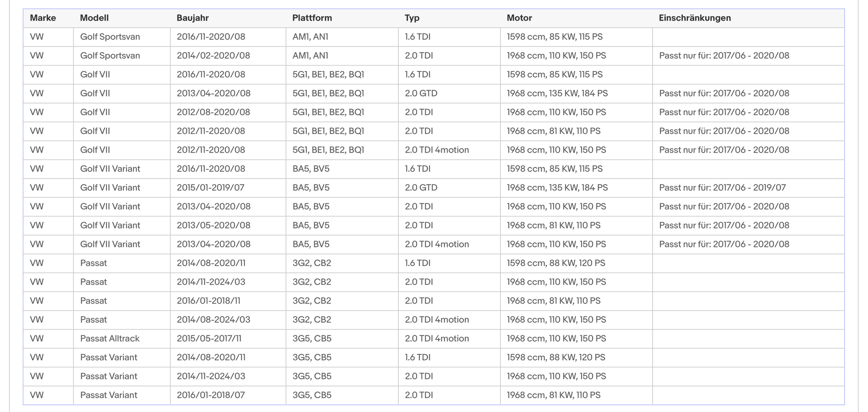Click the Motor column header
Screen dimensions: 868x412
519,18
